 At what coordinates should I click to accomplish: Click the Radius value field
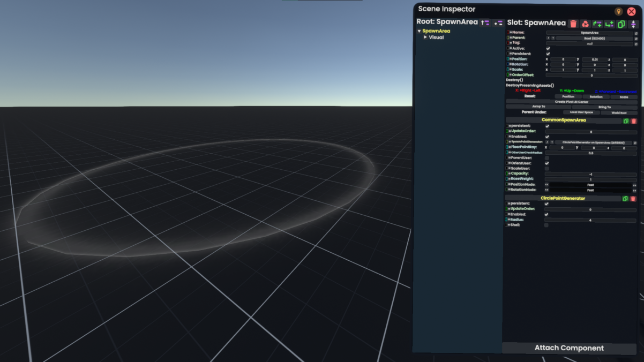pyautogui.click(x=590, y=220)
